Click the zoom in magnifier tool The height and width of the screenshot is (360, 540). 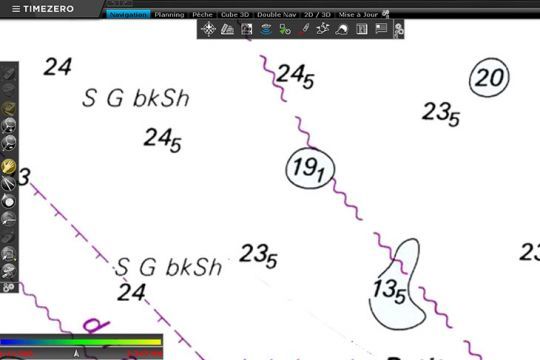[x=8, y=125]
